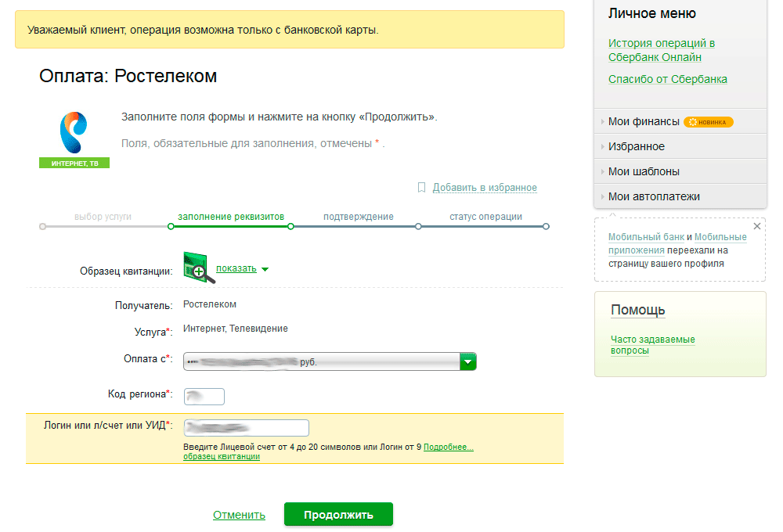Click the Отменить link

pos(240,514)
